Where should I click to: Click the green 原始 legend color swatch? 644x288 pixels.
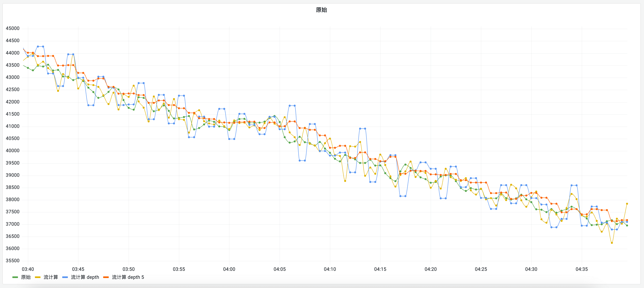click(x=15, y=277)
